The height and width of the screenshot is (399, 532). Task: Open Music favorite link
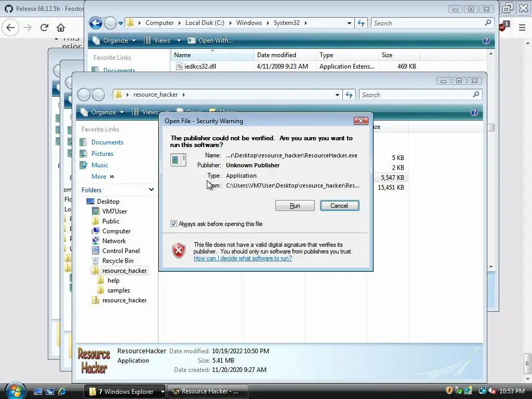[99, 165]
